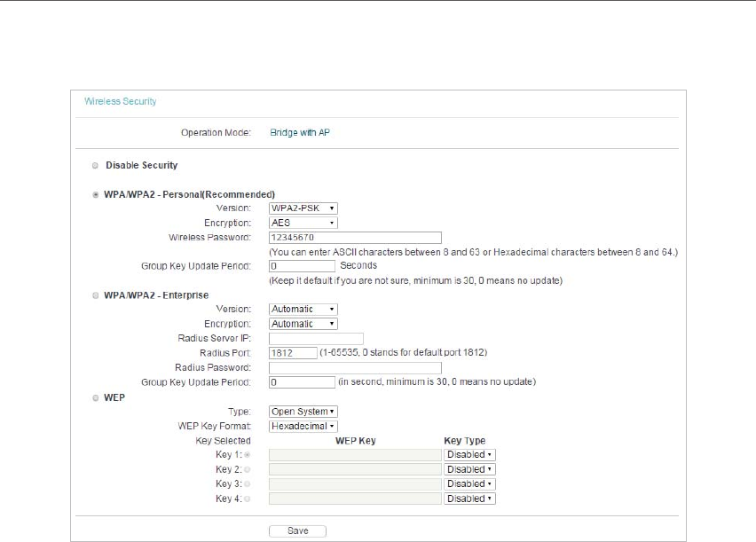Select the Key 4 radio button
The height and width of the screenshot is (542, 756).
point(247,499)
